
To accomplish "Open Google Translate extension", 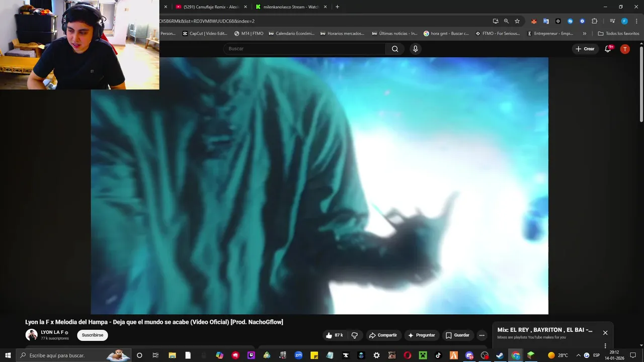I will click(x=546, y=21).
